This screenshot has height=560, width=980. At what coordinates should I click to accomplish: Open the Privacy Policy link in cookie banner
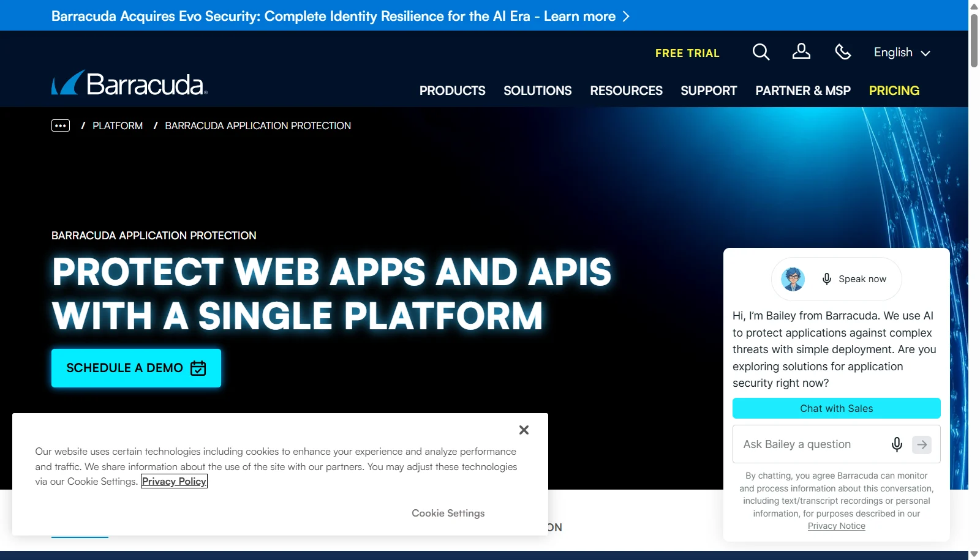(x=174, y=481)
